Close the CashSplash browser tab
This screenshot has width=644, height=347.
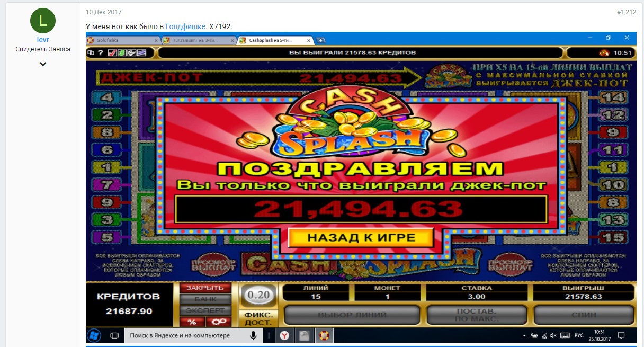(x=308, y=40)
